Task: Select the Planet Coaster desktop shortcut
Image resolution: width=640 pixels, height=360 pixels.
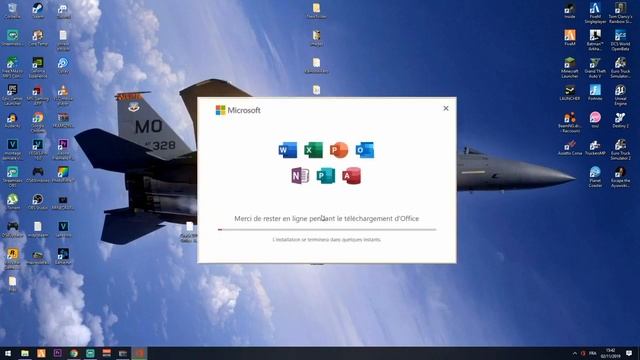Action: tap(595, 177)
